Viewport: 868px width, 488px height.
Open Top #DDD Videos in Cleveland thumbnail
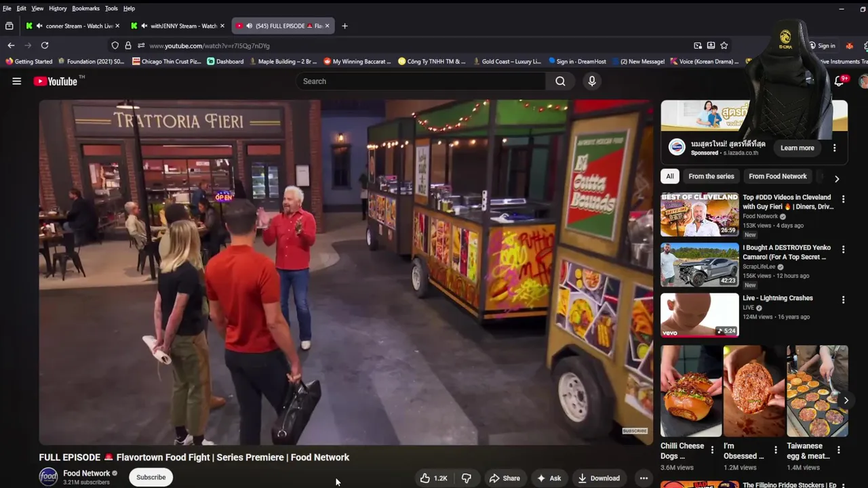[x=700, y=214]
